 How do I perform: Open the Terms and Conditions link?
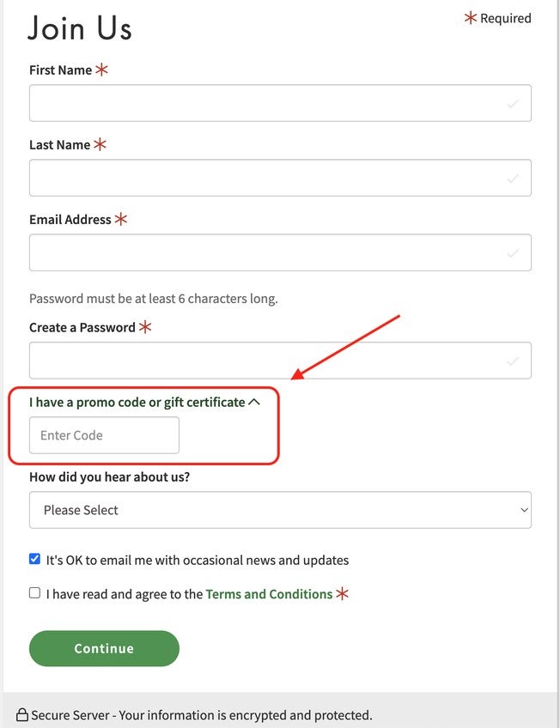pos(269,594)
